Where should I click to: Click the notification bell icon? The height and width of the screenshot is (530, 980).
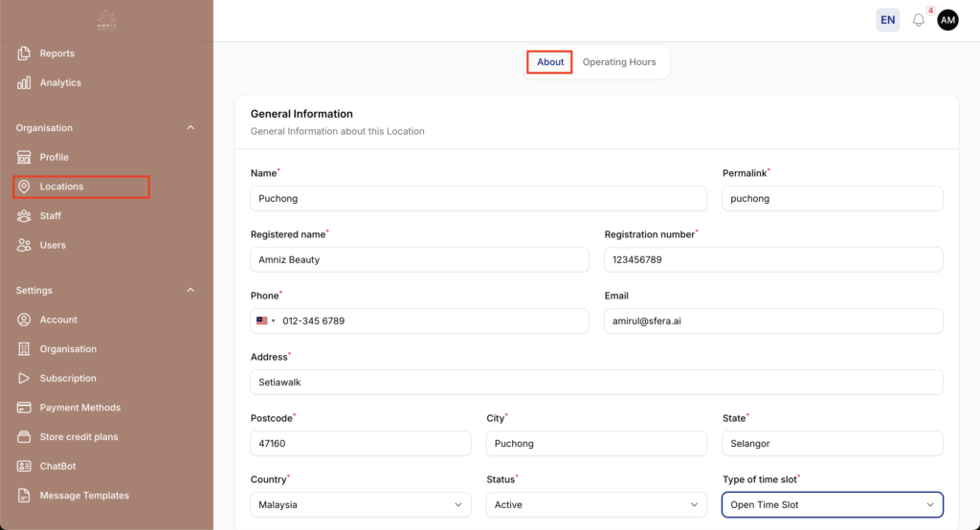pos(919,20)
